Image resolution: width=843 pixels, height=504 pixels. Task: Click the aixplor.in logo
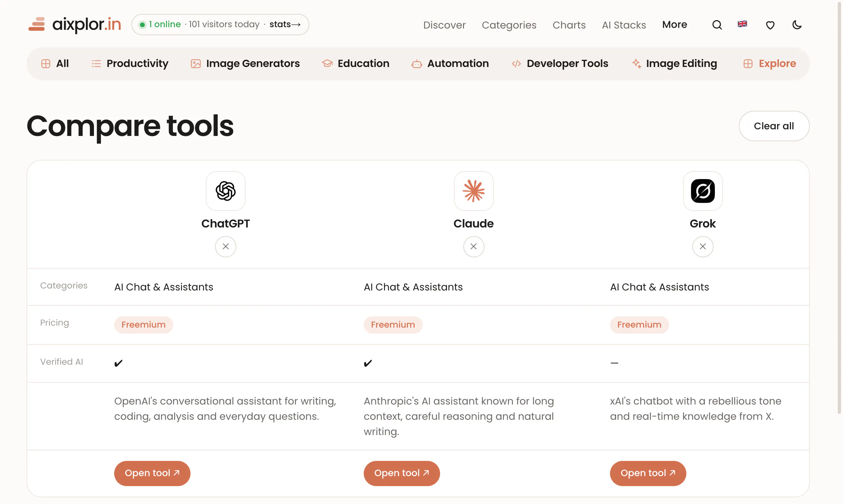(75, 25)
